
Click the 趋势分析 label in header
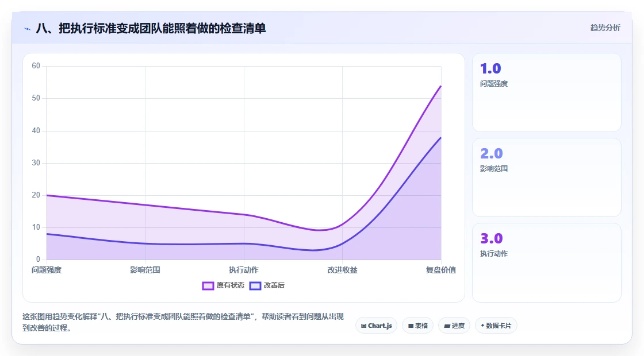[x=605, y=28]
